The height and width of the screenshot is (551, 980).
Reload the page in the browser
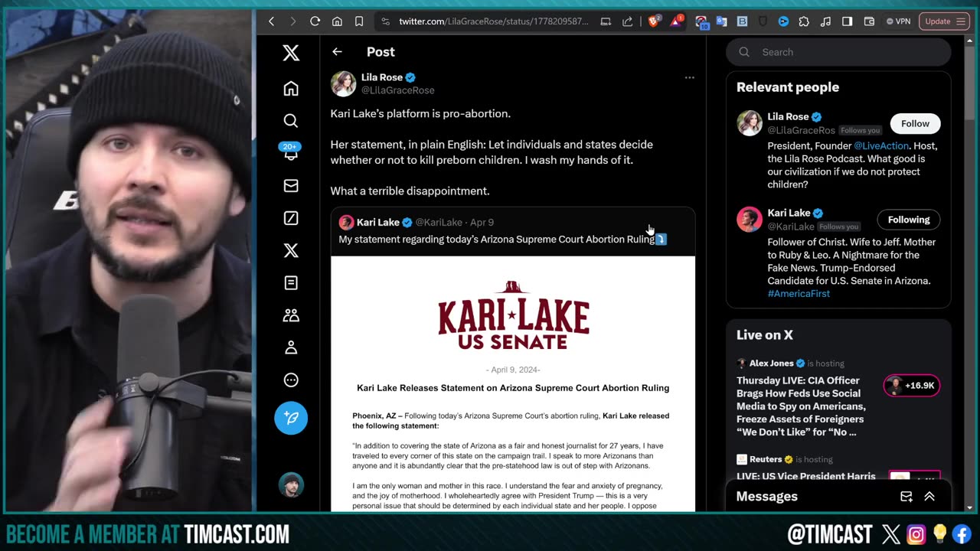pos(315,21)
